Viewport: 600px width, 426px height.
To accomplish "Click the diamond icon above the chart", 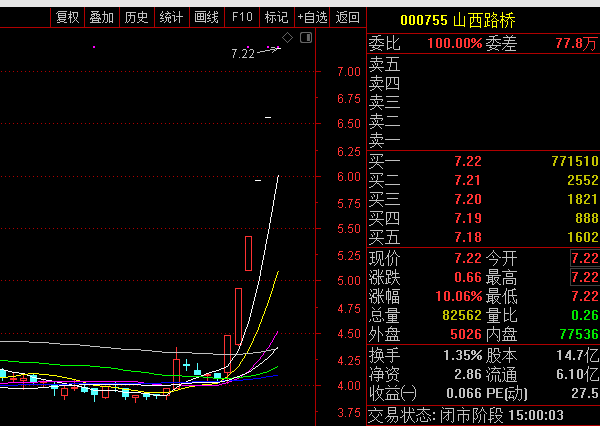I will 287,38.
